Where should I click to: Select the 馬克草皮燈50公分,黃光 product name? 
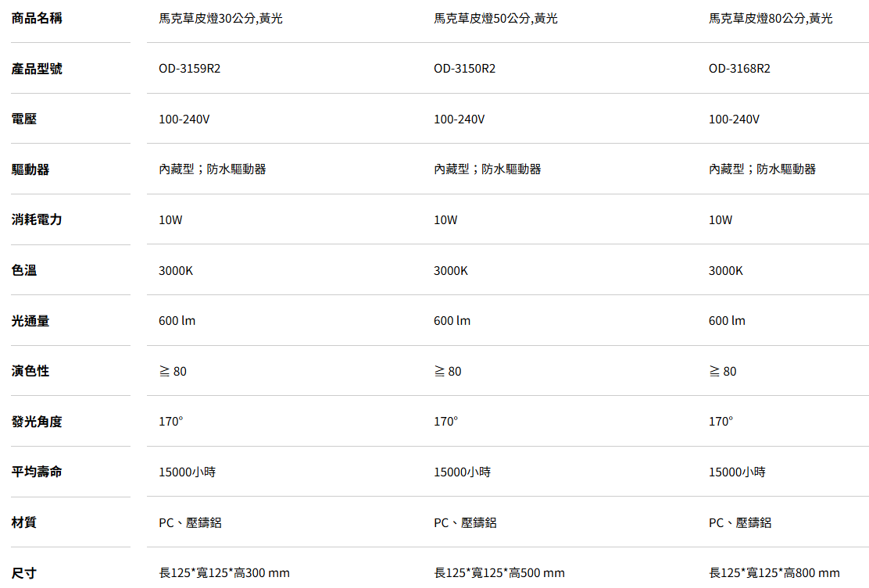click(x=495, y=18)
